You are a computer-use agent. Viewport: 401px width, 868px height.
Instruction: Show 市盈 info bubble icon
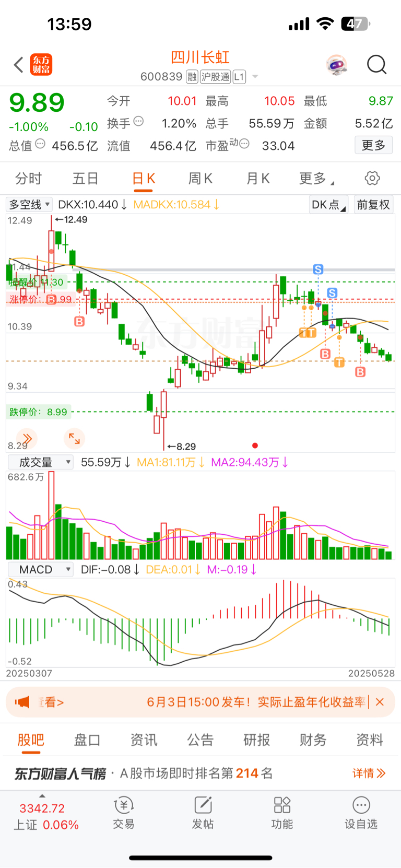[244, 143]
